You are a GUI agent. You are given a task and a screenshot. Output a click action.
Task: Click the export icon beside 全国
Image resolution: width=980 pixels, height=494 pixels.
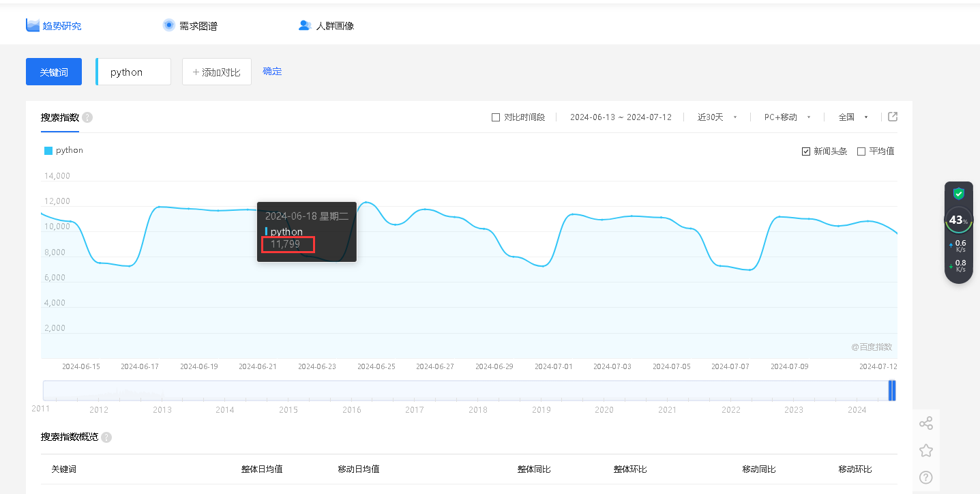point(893,117)
